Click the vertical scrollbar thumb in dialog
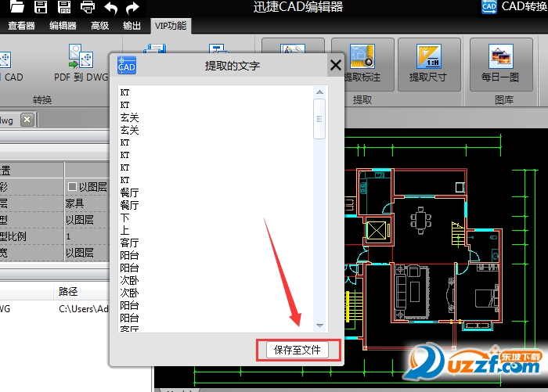The height and width of the screenshot is (392, 548). (319, 119)
